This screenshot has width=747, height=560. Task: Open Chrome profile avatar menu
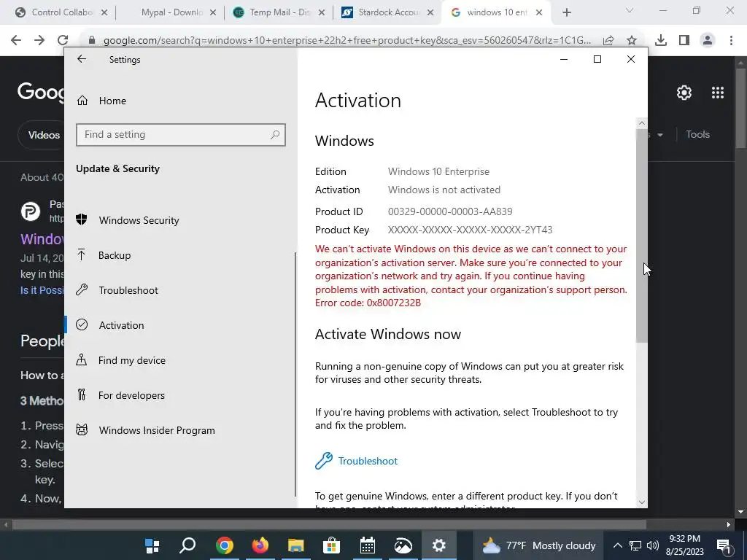pyautogui.click(x=708, y=41)
